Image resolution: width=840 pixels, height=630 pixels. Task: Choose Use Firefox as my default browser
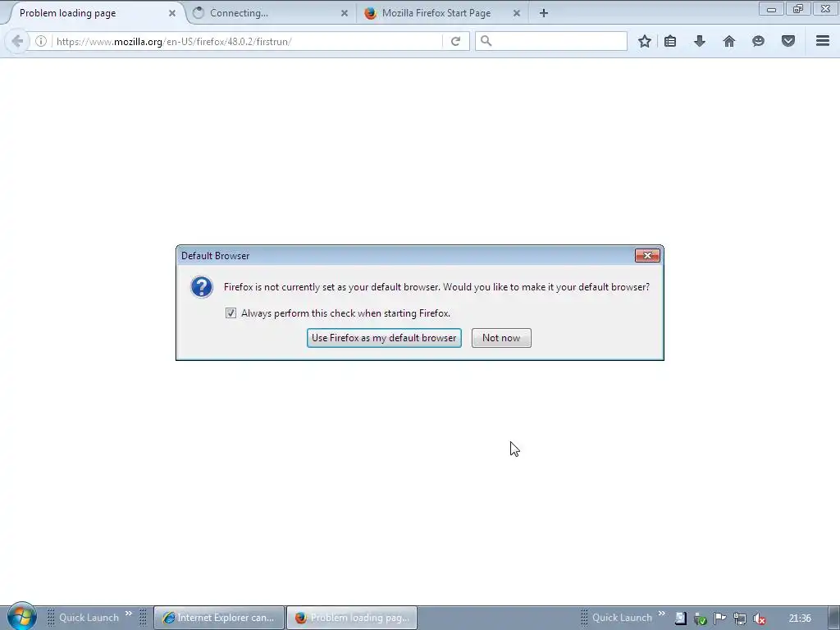click(x=384, y=338)
